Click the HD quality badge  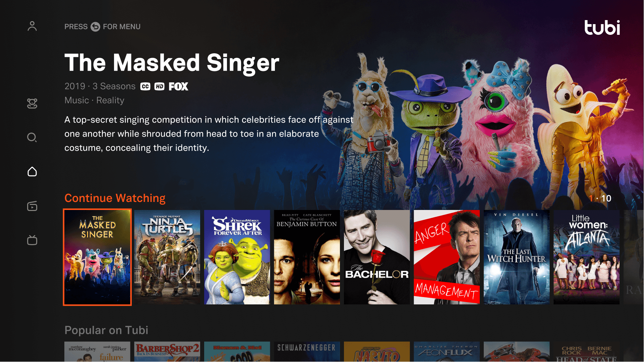[x=160, y=86]
